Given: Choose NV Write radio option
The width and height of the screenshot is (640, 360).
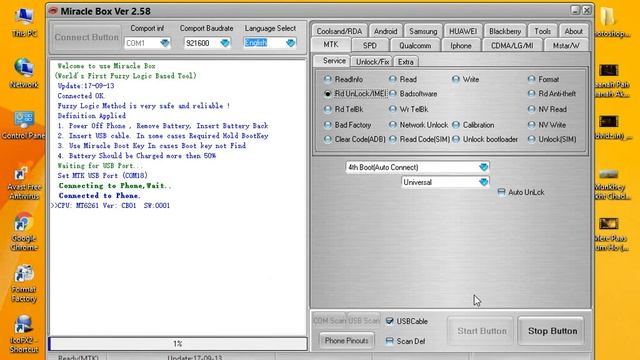Looking at the screenshot, I should [531, 125].
